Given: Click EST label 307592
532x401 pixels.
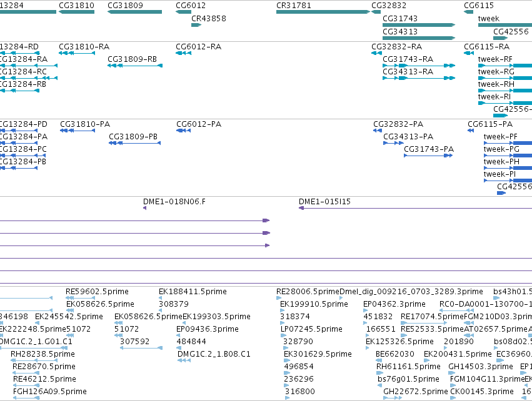Looking at the screenshot, I should click(x=134, y=342).
